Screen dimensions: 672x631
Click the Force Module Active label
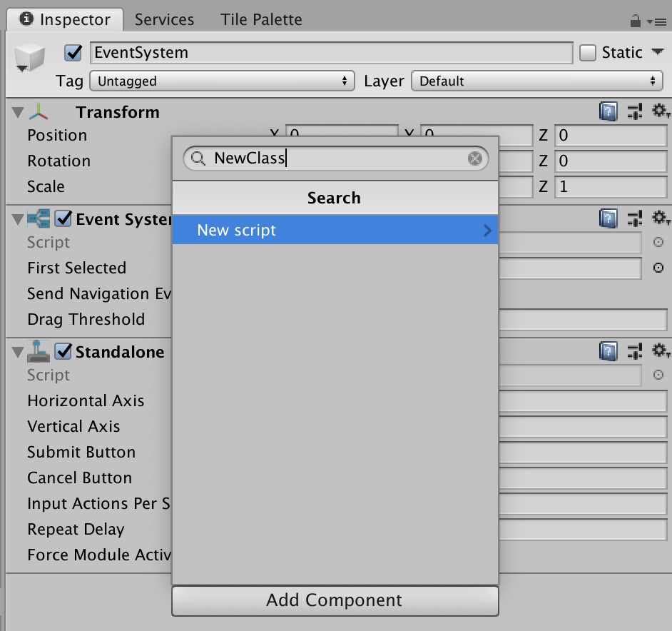pos(99,555)
